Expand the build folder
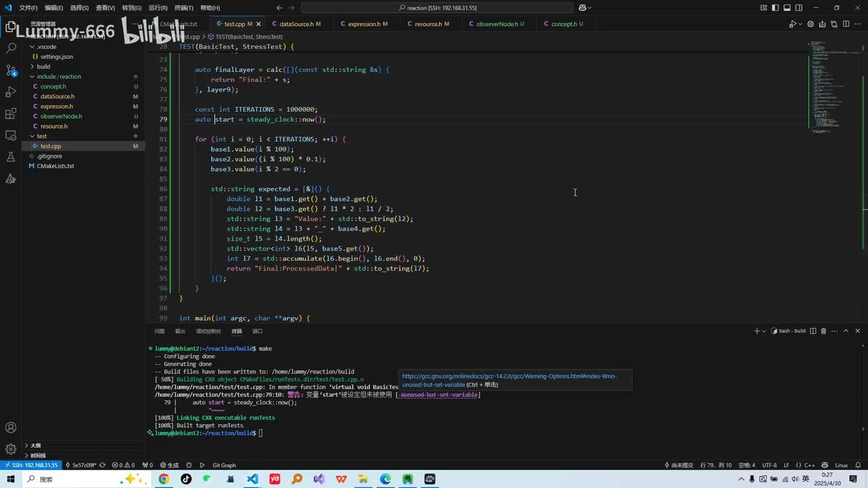This screenshot has height=488, width=868. [43, 66]
